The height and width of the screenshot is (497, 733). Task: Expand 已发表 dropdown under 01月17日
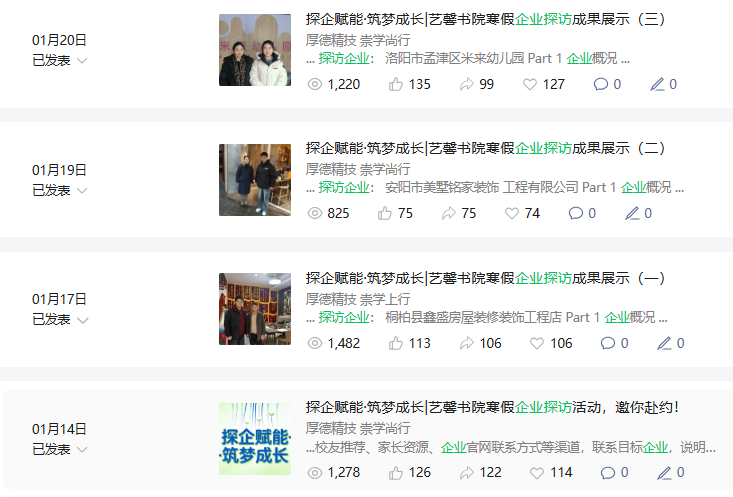[82, 320]
